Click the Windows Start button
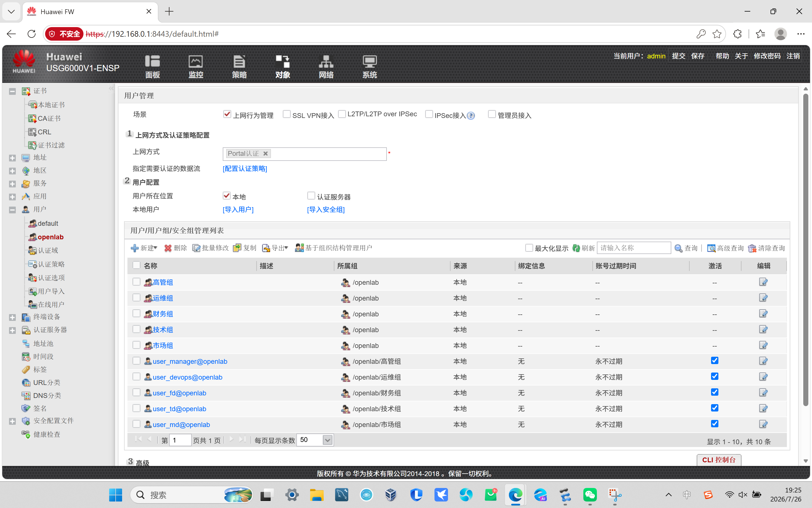812x508 pixels. [116, 495]
